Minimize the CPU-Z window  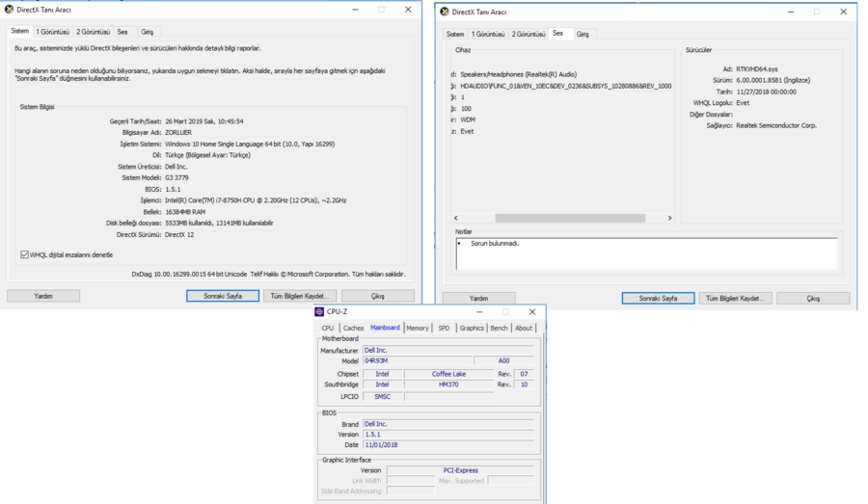tap(479, 312)
